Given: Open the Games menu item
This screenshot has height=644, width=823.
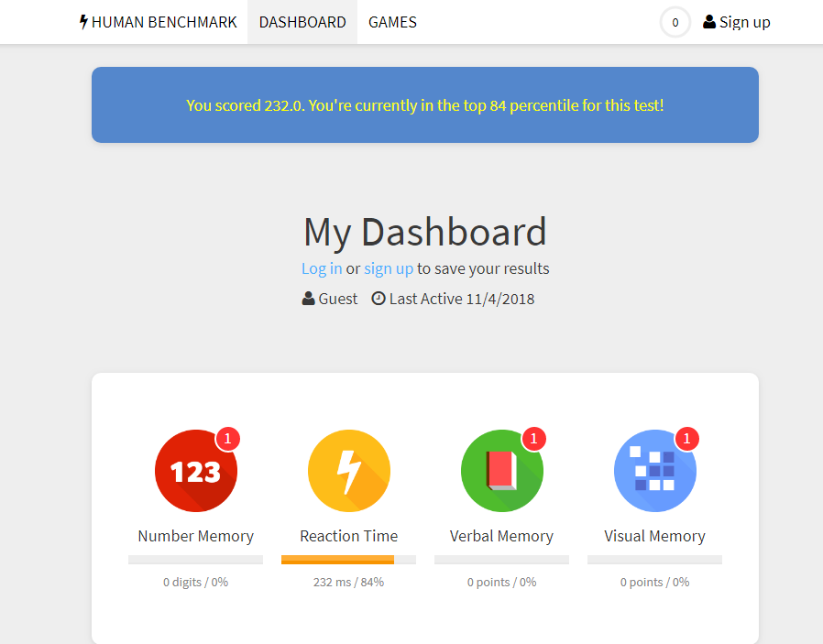Looking at the screenshot, I should pyautogui.click(x=392, y=22).
